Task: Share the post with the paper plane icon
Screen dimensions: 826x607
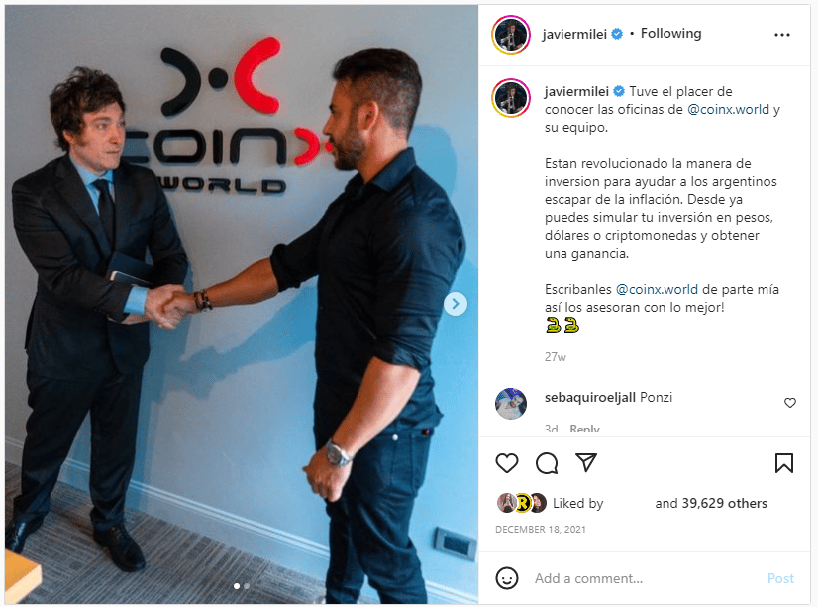Action: 586,462
